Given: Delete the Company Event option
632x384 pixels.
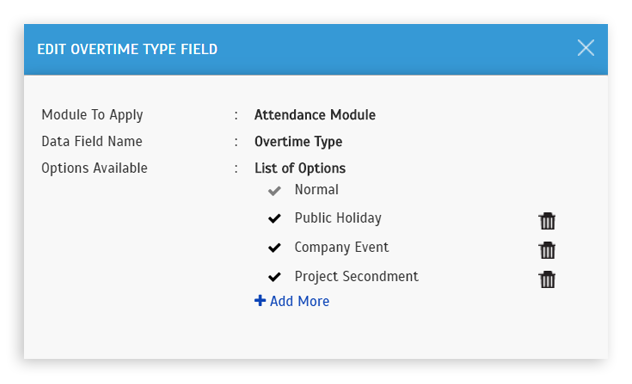Looking at the screenshot, I should [547, 250].
